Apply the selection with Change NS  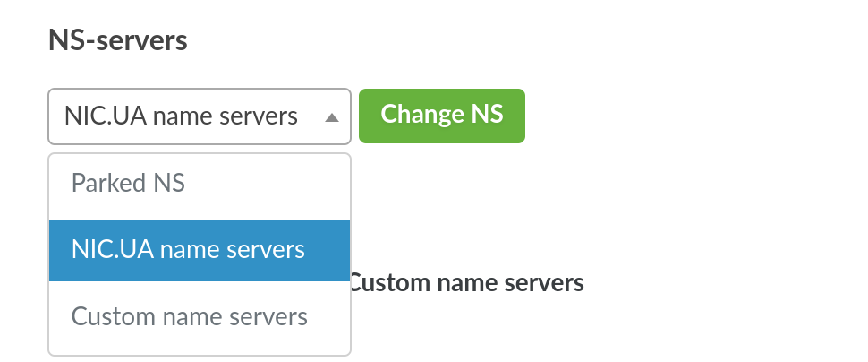pos(441,115)
